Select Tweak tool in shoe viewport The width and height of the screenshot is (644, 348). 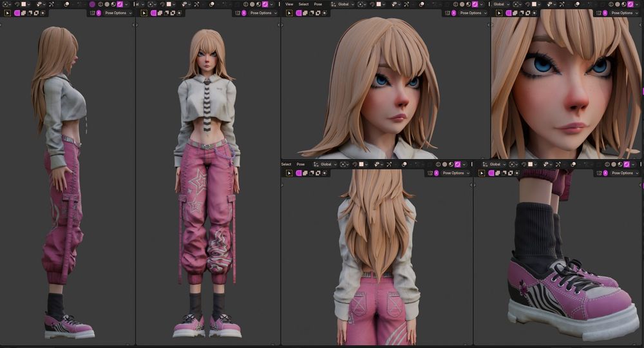pyautogui.click(x=482, y=173)
